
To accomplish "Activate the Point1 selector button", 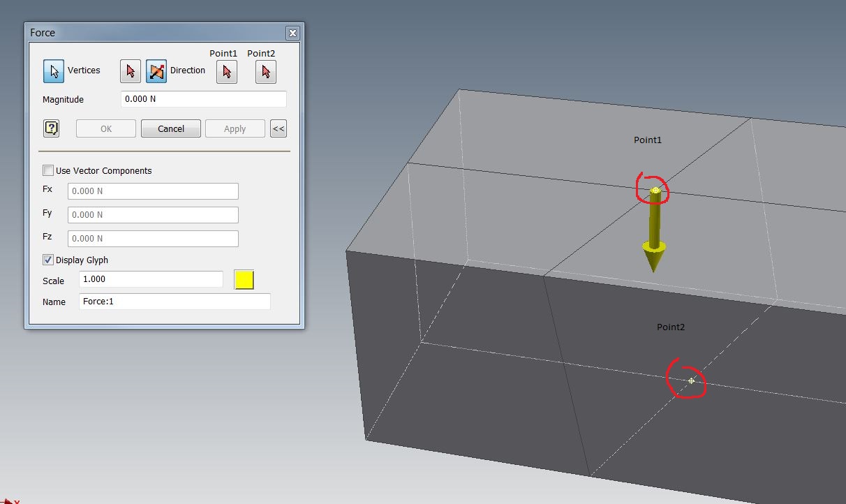I will point(227,71).
